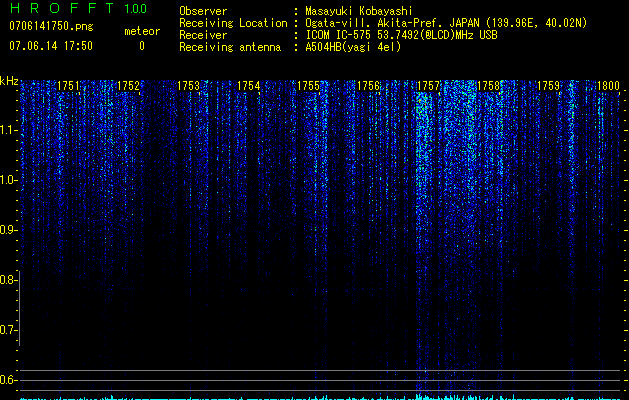This screenshot has height=400, width=629.
Task: Click the kHz axis unit label
Action: [9, 81]
